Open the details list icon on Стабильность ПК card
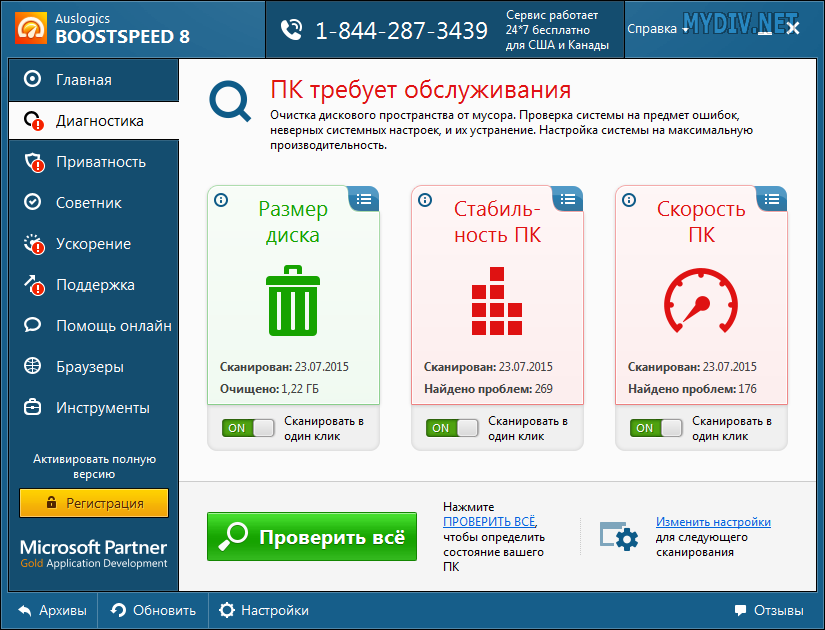 click(568, 199)
